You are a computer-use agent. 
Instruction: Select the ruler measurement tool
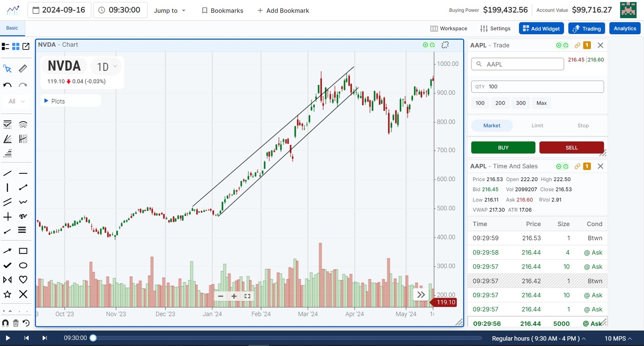pos(22,69)
